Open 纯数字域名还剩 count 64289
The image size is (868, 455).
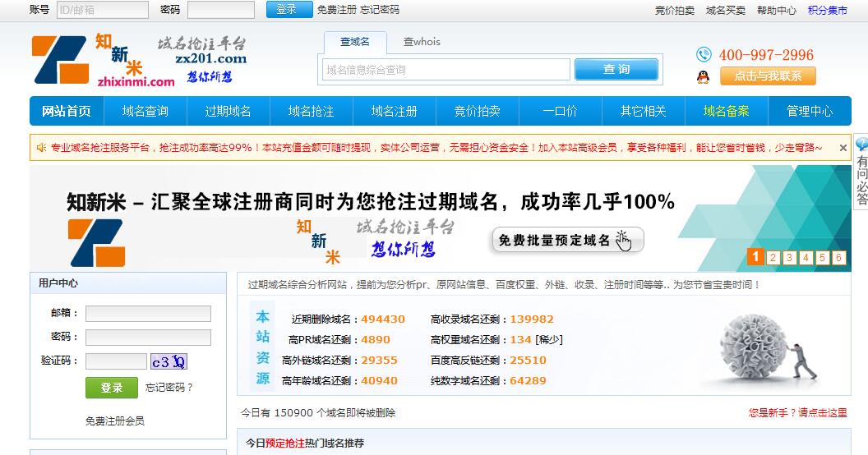[x=528, y=381]
